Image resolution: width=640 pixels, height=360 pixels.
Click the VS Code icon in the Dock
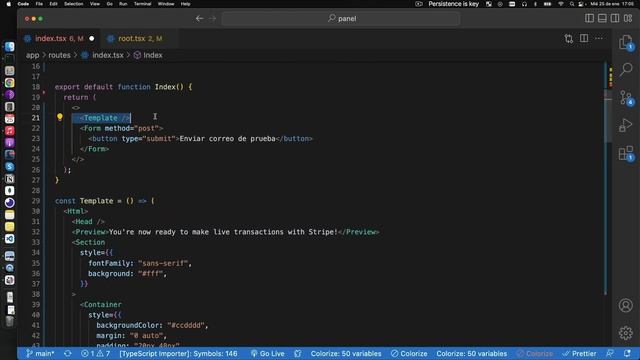tap(9, 239)
